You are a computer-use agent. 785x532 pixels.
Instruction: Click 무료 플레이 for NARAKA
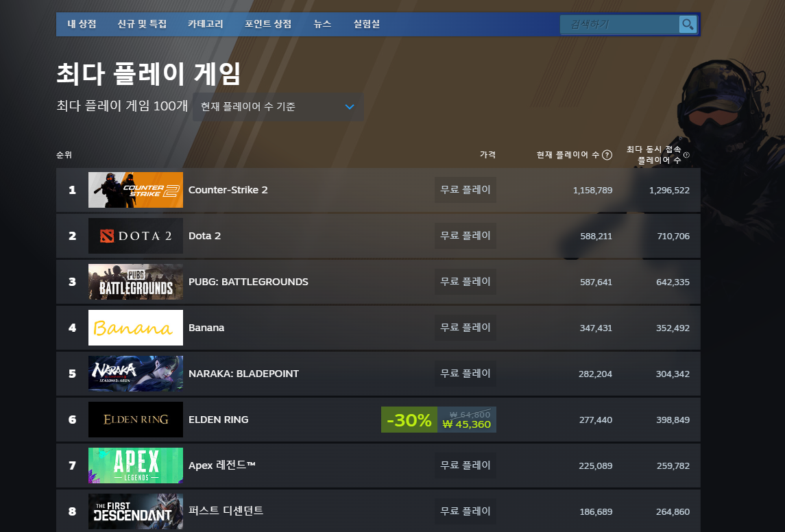[x=465, y=374]
